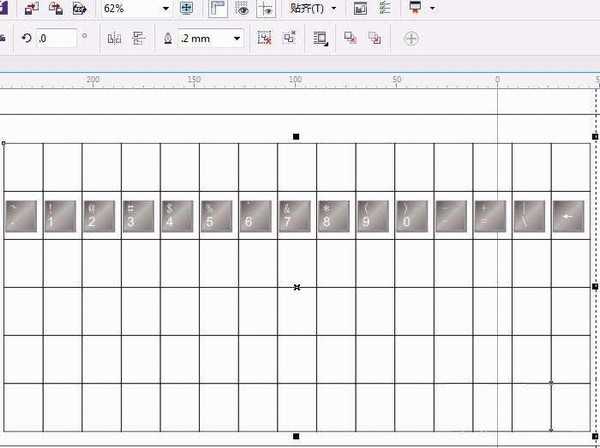Click the Bring to Front icon
The image size is (600, 448).
pos(350,38)
